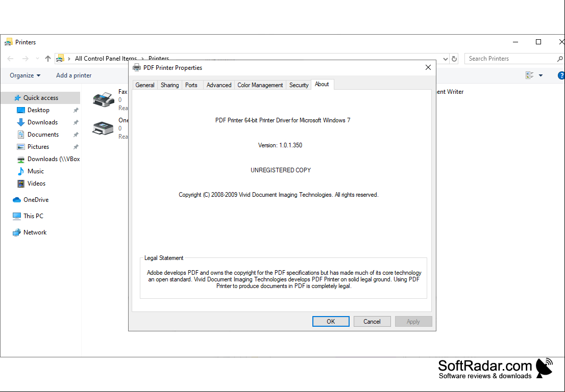Switch to the Sharing tab

(x=170, y=85)
